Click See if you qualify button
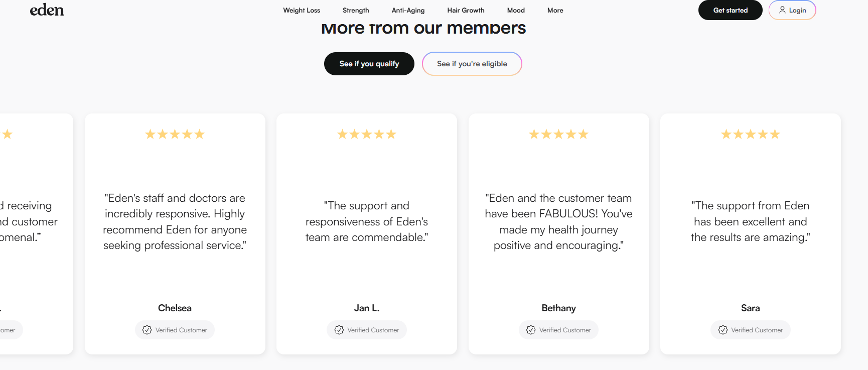 coord(369,64)
